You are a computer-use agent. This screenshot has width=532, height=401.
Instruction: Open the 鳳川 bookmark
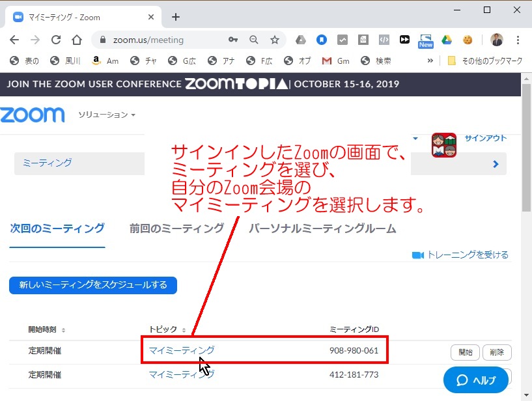coord(65,61)
